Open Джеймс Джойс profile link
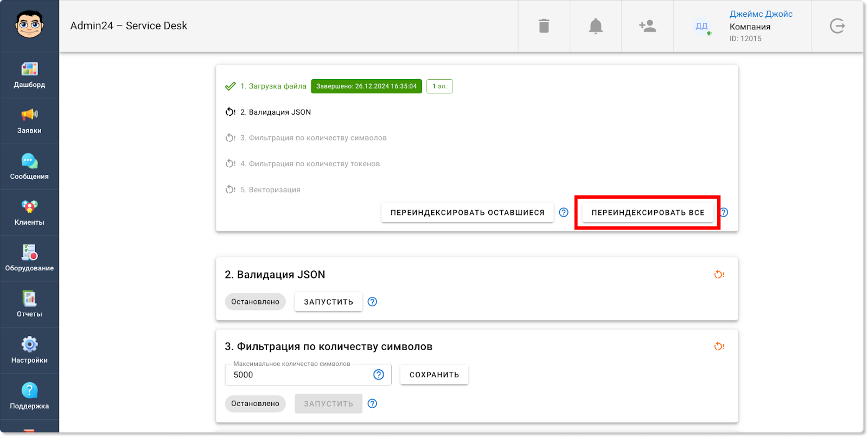The height and width of the screenshot is (437, 868). pos(761,14)
